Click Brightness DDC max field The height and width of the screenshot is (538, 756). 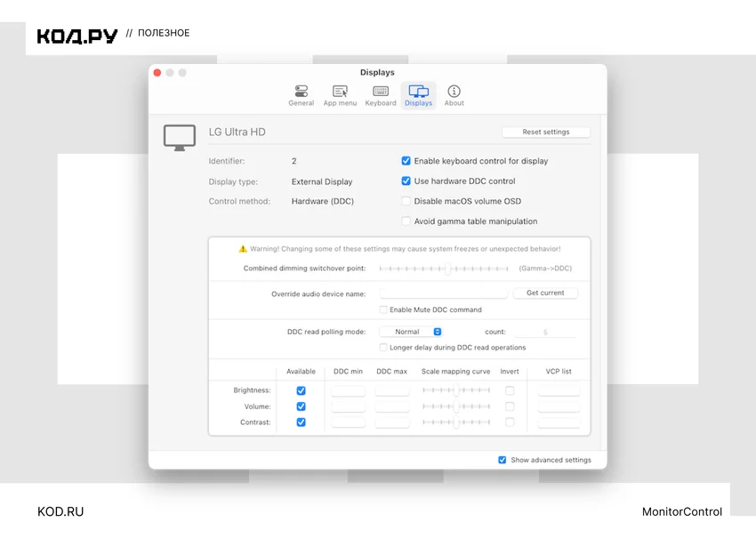click(x=392, y=390)
